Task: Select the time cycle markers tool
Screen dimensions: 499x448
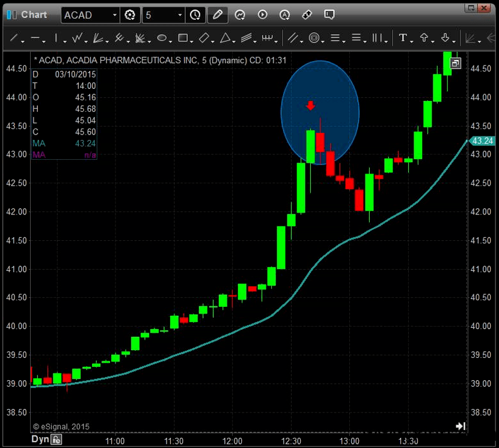Action: pos(268,38)
